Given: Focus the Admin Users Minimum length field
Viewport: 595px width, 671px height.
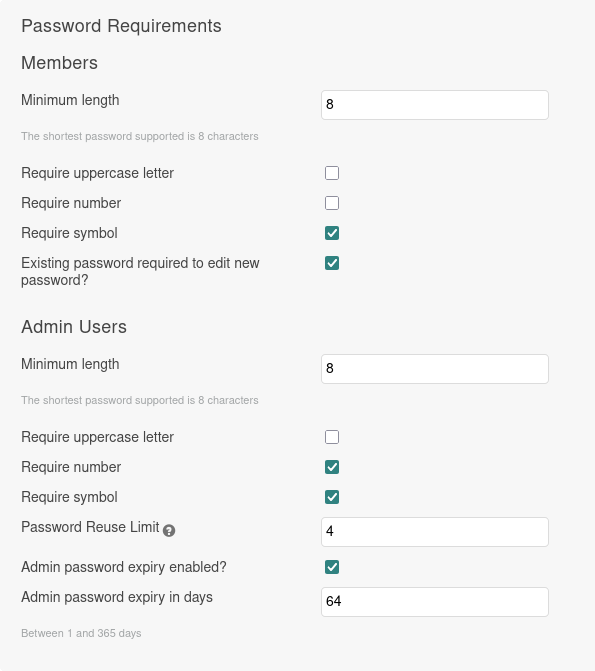Looking at the screenshot, I should click(x=435, y=369).
